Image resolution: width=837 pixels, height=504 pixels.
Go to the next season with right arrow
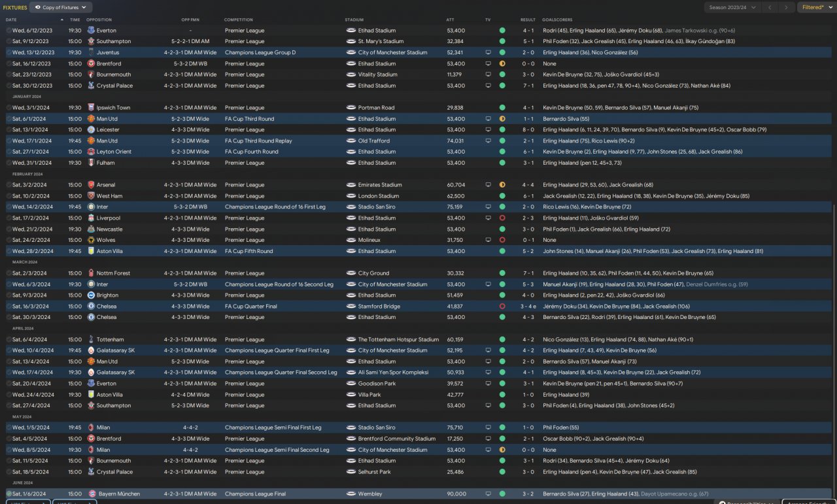[x=787, y=7]
